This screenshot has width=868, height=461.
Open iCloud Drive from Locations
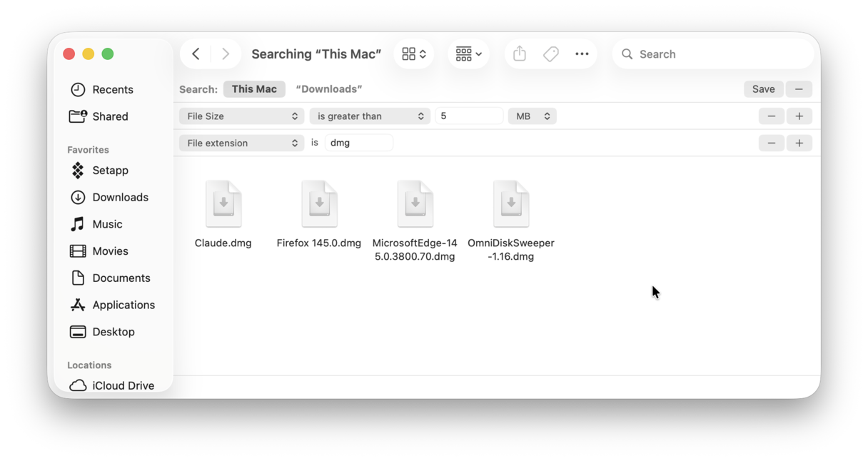click(x=123, y=385)
